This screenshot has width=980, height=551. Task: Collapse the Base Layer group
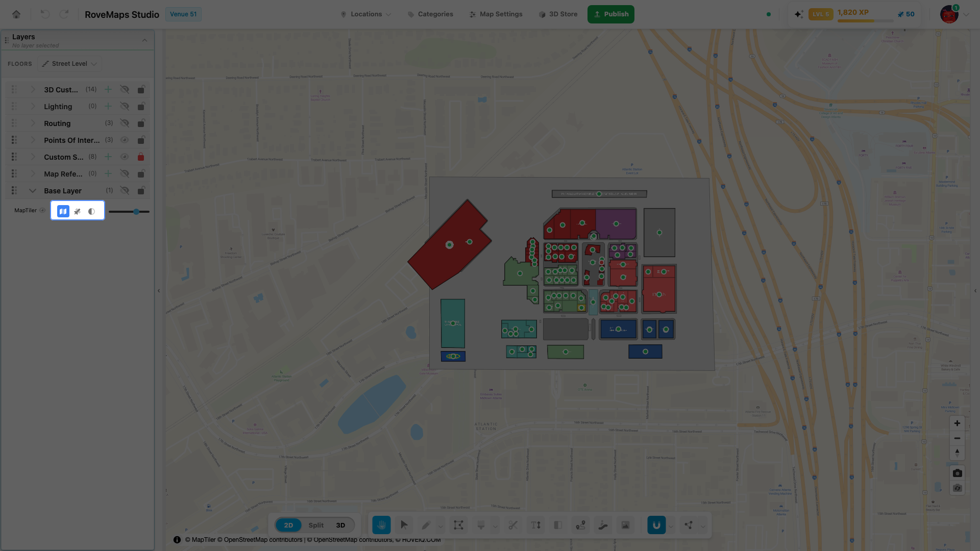[x=33, y=191]
